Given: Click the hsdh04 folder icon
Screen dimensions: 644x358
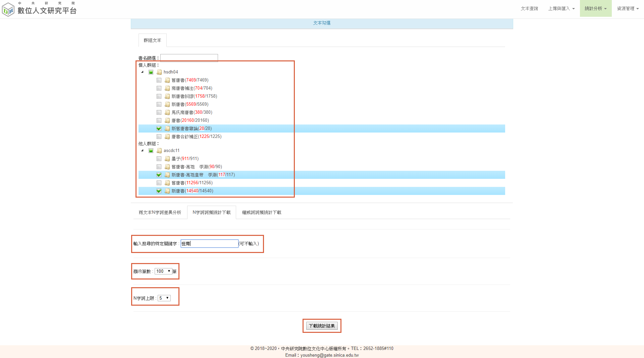Looking at the screenshot, I should 159,72.
